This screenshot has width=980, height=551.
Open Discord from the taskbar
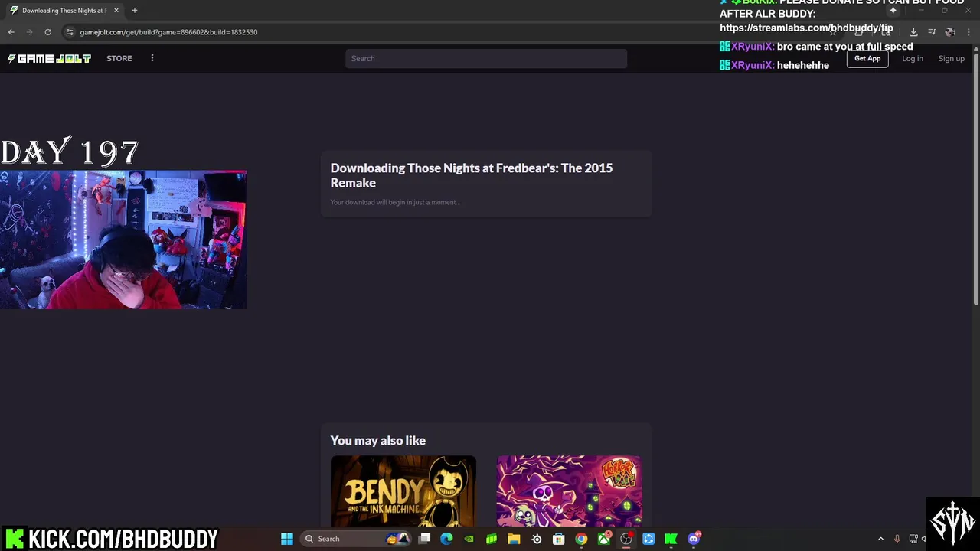pyautogui.click(x=694, y=539)
